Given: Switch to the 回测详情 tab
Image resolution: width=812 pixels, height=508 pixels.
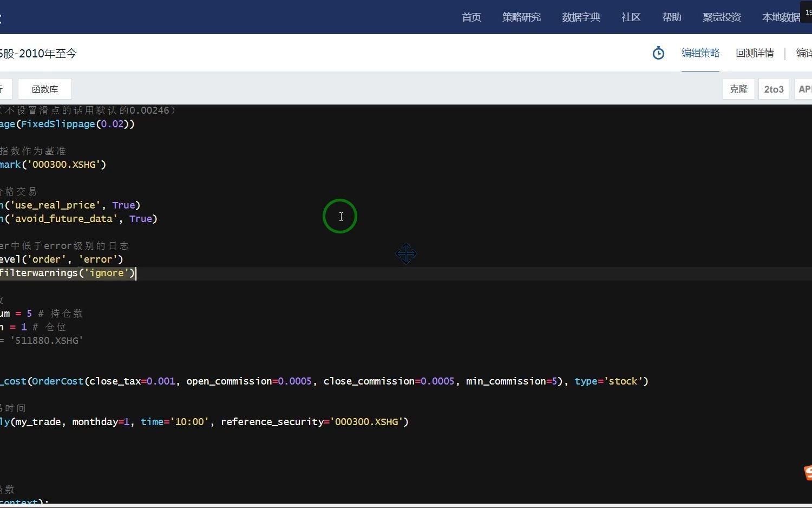Looking at the screenshot, I should click(755, 53).
